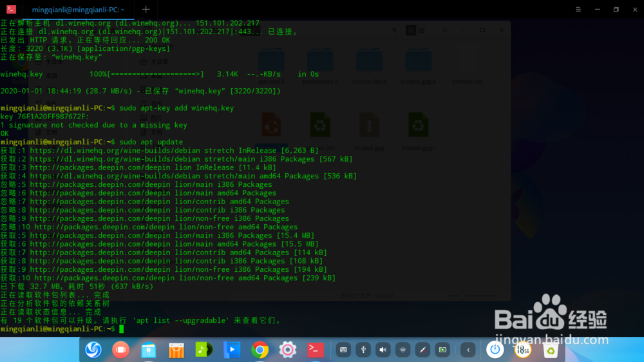Click the final shell prompt with cursor

[62, 329]
